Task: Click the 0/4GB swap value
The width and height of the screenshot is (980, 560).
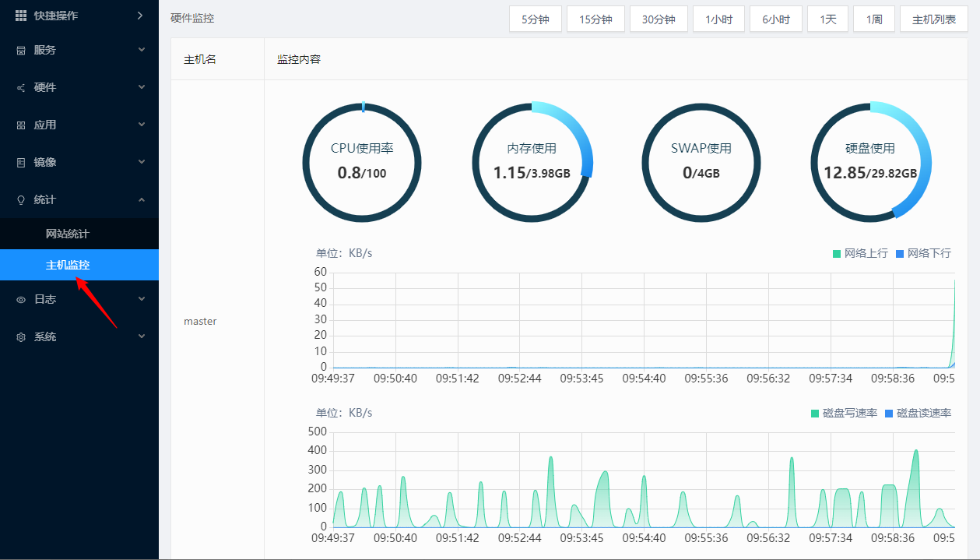Action: (701, 173)
